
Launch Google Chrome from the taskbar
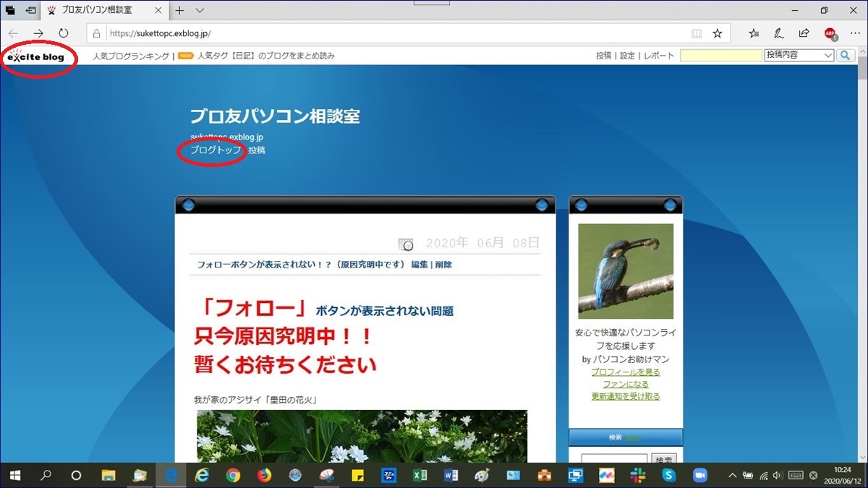(x=233, y=475)
